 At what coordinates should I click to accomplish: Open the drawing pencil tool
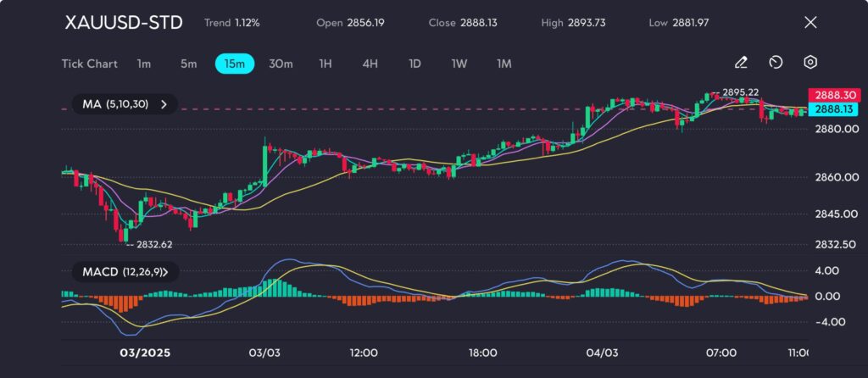click(741, 63)
